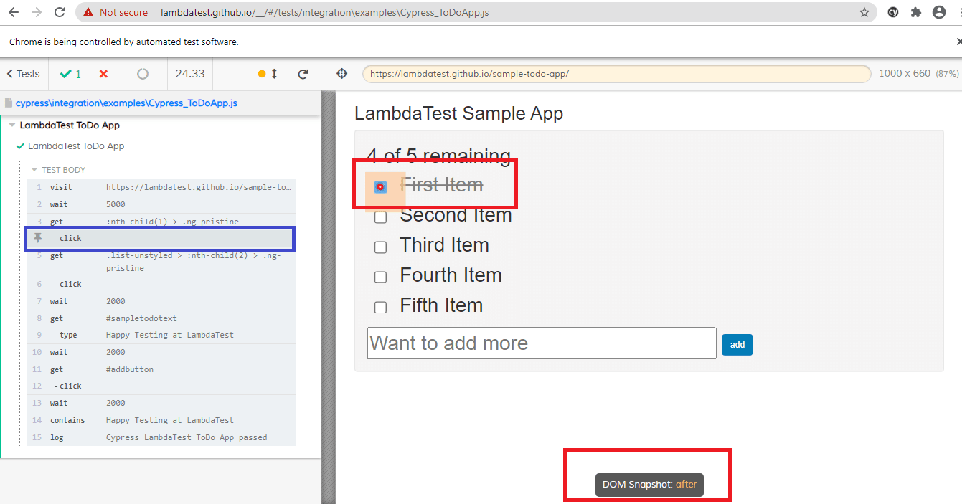Check the Second Item checkbox
This screenshot has width=980, height=504.
381,217
